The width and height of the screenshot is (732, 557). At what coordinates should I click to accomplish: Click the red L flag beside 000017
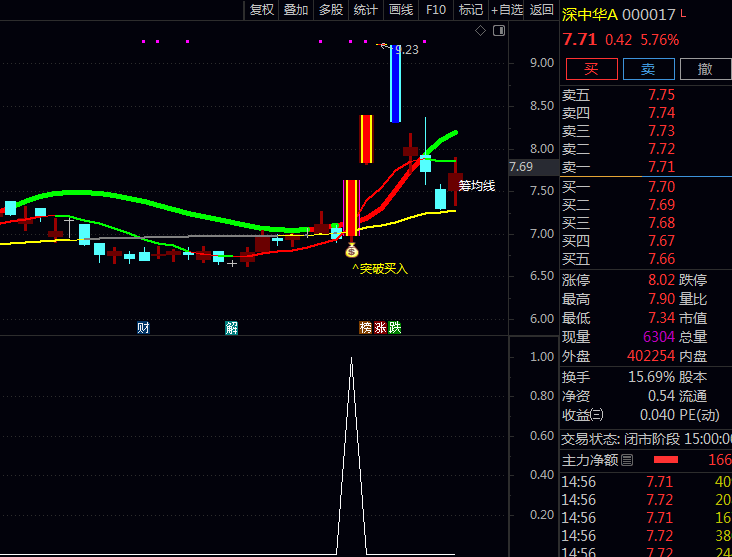tap(683, 14)
